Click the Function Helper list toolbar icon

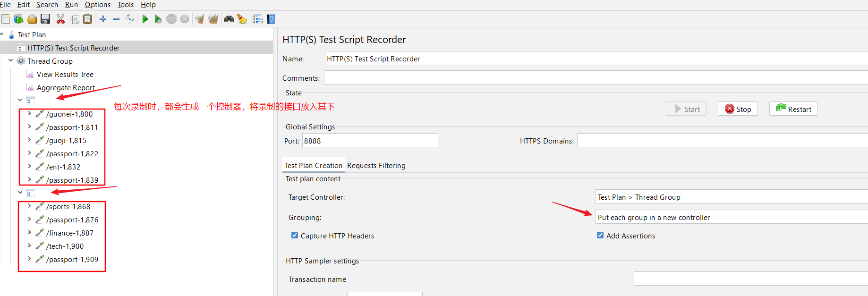coord(257,19)
